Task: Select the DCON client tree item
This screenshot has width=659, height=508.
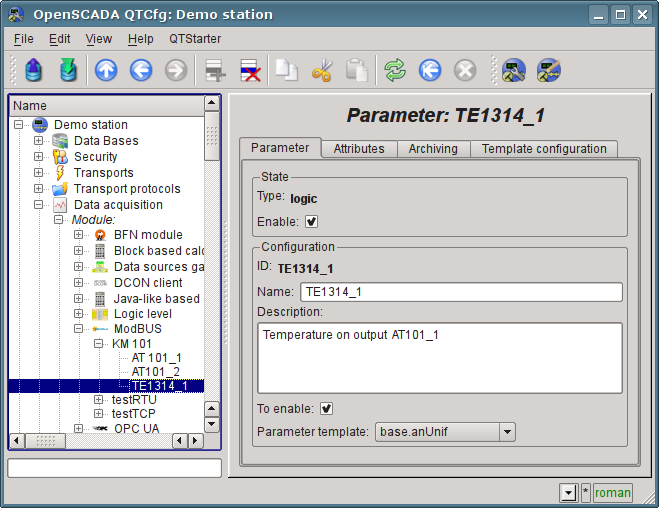Action: pos(148,283)
